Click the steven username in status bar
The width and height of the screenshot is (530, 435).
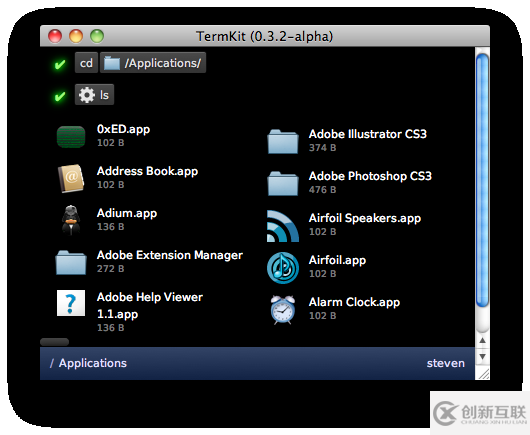point(445,363)
